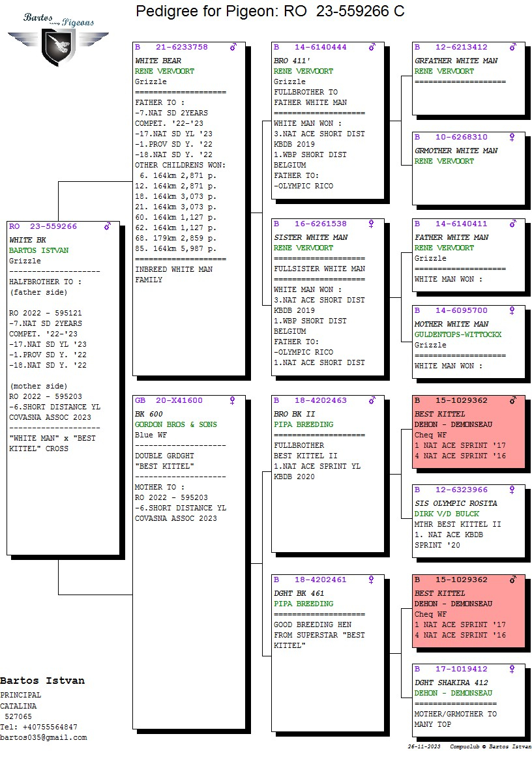Image resolution: width=532 pixels, height=764 pixels.
Task: Click phone number +40755564847
Action: 50,727
